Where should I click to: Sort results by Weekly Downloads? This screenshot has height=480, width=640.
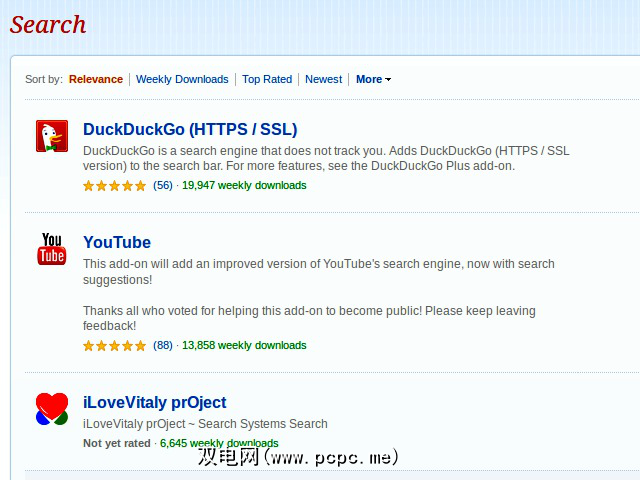pos(182,79)
